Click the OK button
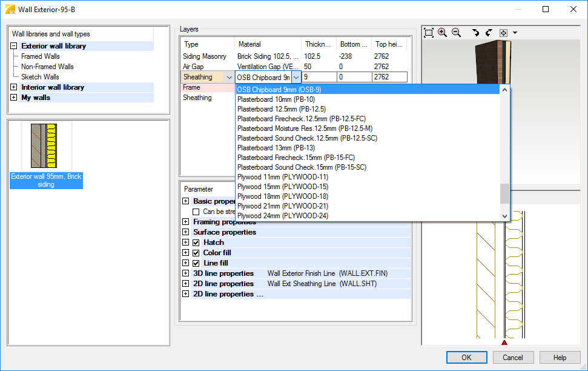 click(466, 358)
